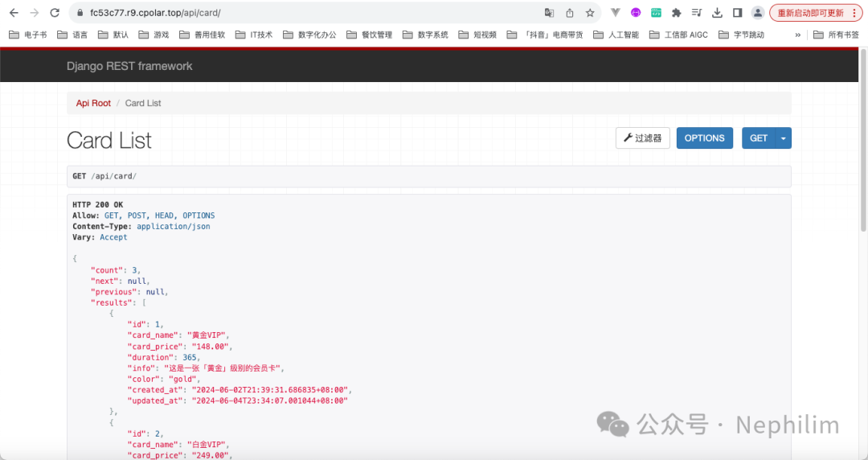Click the page vertical scrollbar

863,140
